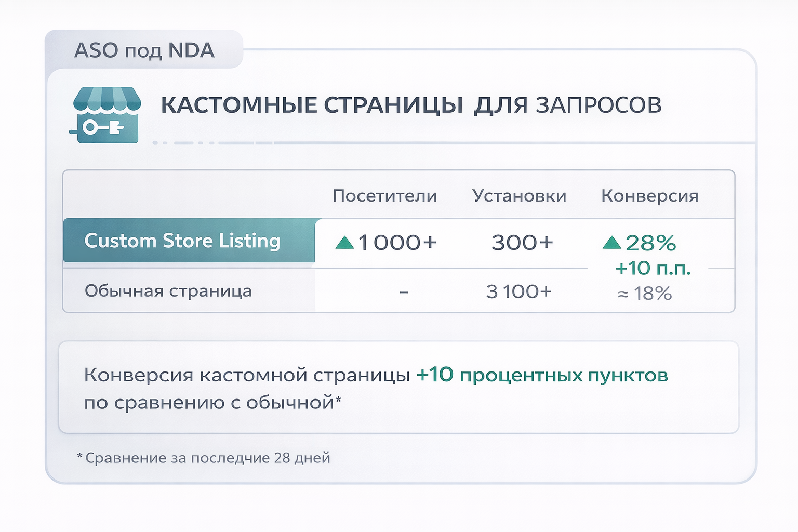Click the green triangle beside '28%'
Screen dimensions: 798x532
click(x=611, y=242)
